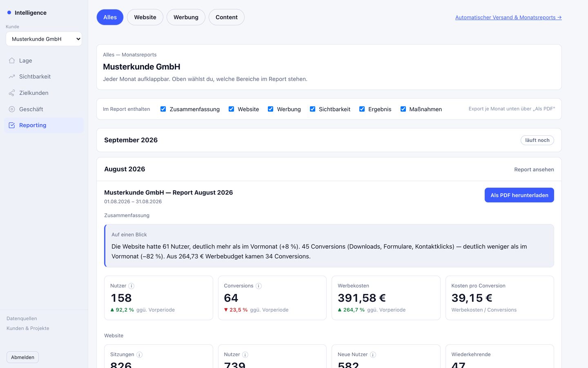
Task: Disable the Maßnahmen checkbox
Action: pyautogui.click(x=403, y=109)
